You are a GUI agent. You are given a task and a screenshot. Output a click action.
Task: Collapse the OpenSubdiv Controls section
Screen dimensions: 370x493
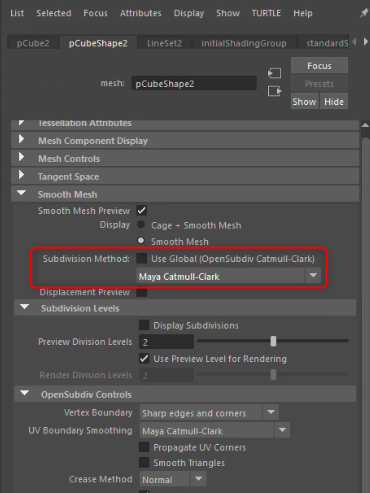coord(185,394)
